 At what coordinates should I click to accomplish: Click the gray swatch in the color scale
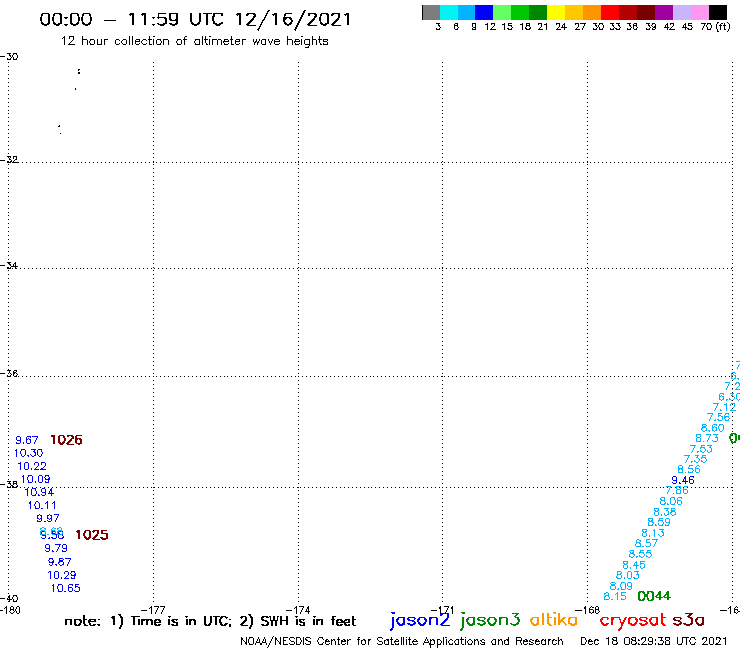(x=431, y=12)
